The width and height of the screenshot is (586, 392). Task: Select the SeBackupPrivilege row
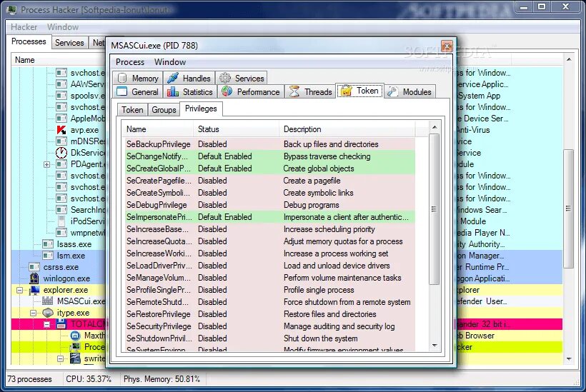[x=270, y=144]
